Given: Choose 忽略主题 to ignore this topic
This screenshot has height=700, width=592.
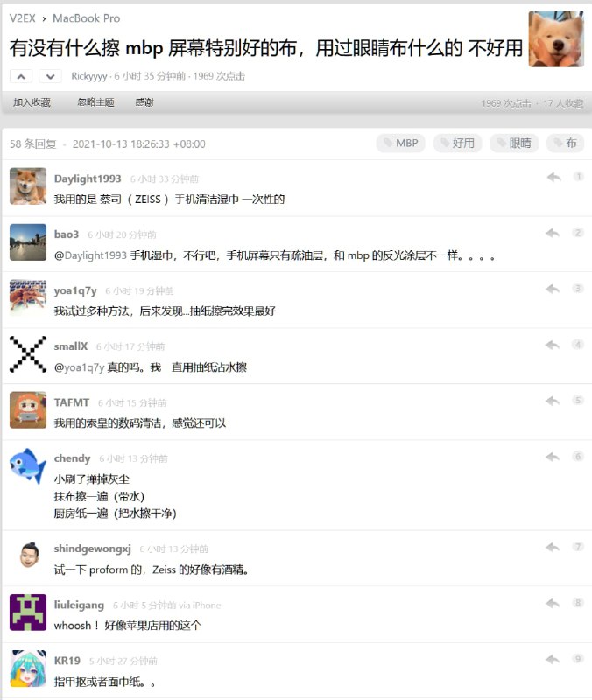Looking at the screenshot, I should pyautogui.click(x=95, y=102).
